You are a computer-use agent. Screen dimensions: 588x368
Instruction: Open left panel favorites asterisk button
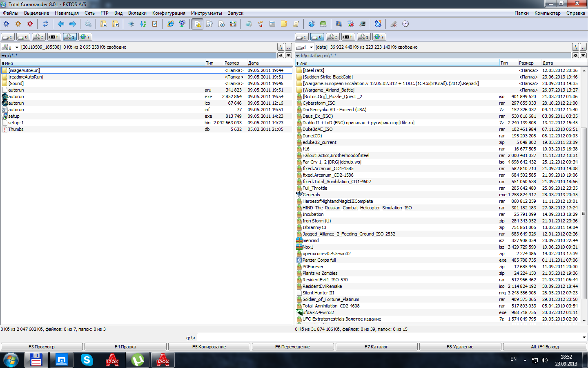(281, 56)
